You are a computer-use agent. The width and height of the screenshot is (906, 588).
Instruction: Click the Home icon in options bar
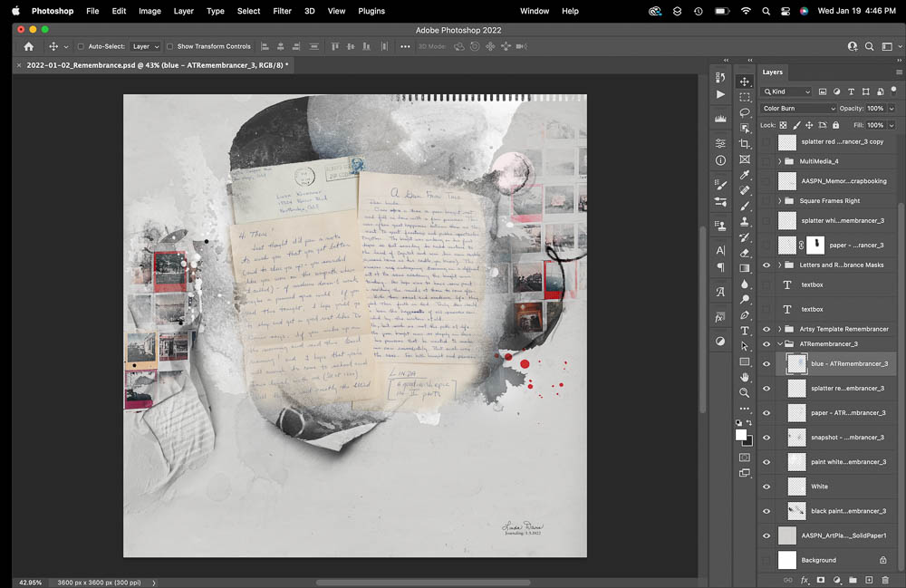tap(28, 47)
